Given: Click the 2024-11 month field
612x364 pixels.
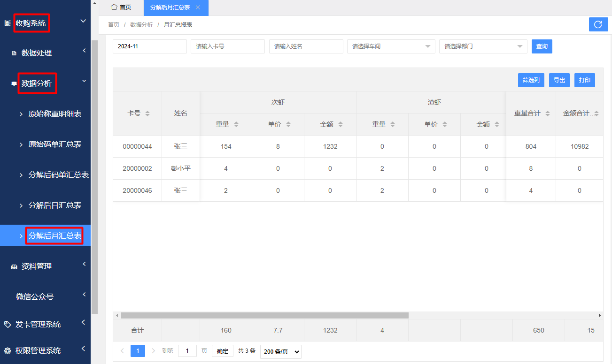Looking at the screenshot, I should (x=150, y=46).
